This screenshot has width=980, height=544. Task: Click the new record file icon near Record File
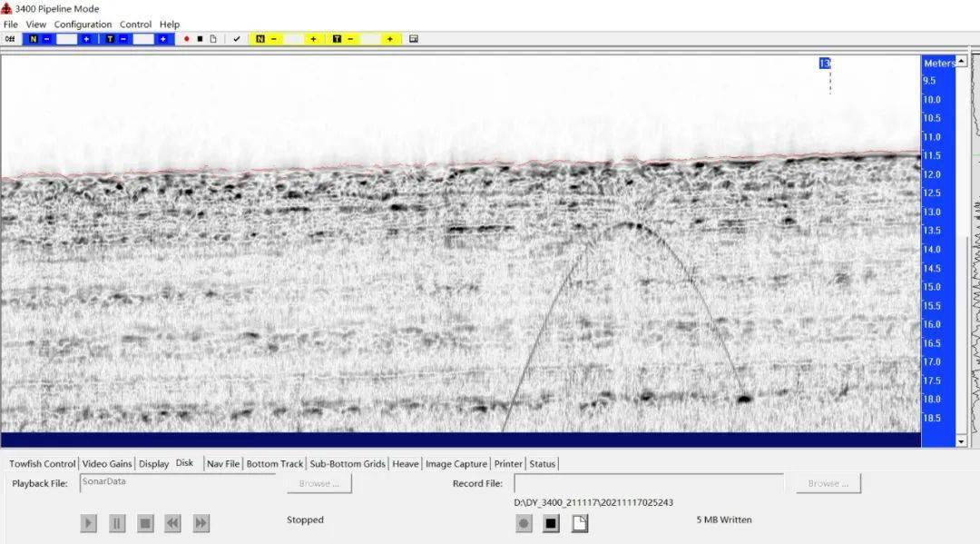point(580,523)
